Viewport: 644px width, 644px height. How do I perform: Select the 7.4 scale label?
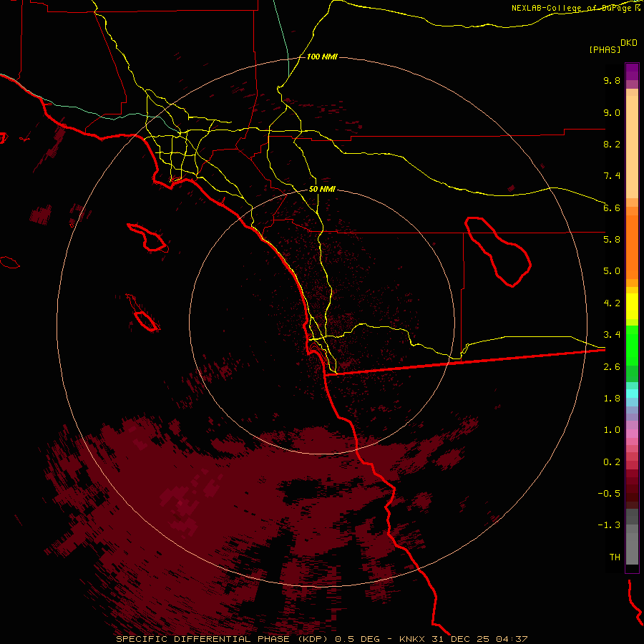pos(612,176)
